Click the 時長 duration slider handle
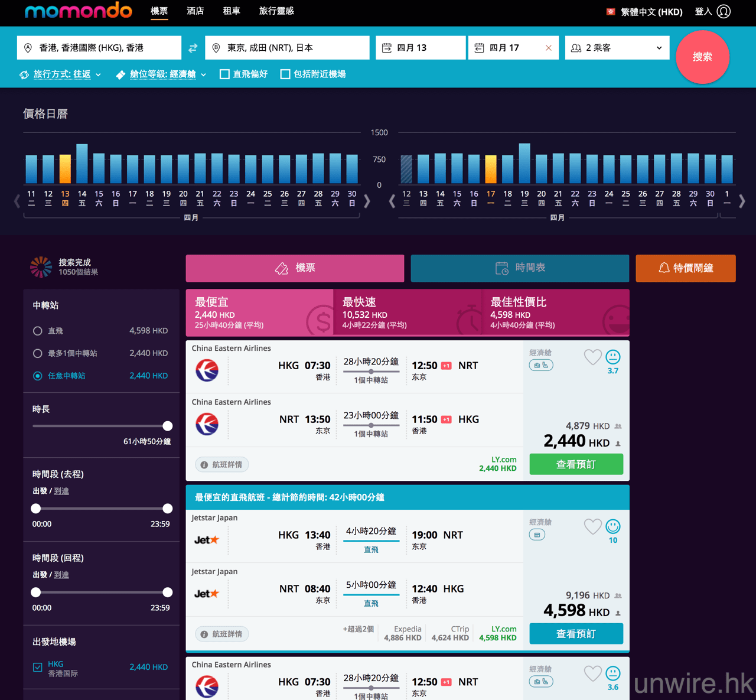This screenshot has height=700, width=756. point(168,426)
